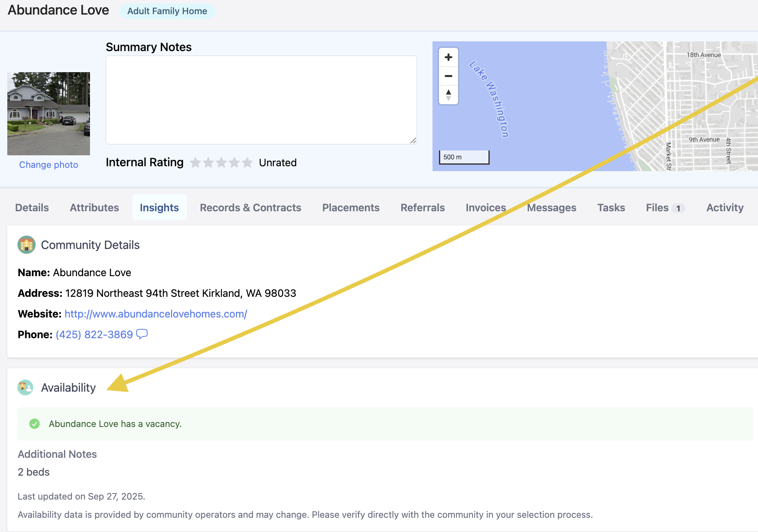The height and width of the screenshot is (532, 758).
Task: Click inside the Summary Notes text area
Action: [261, 100]
